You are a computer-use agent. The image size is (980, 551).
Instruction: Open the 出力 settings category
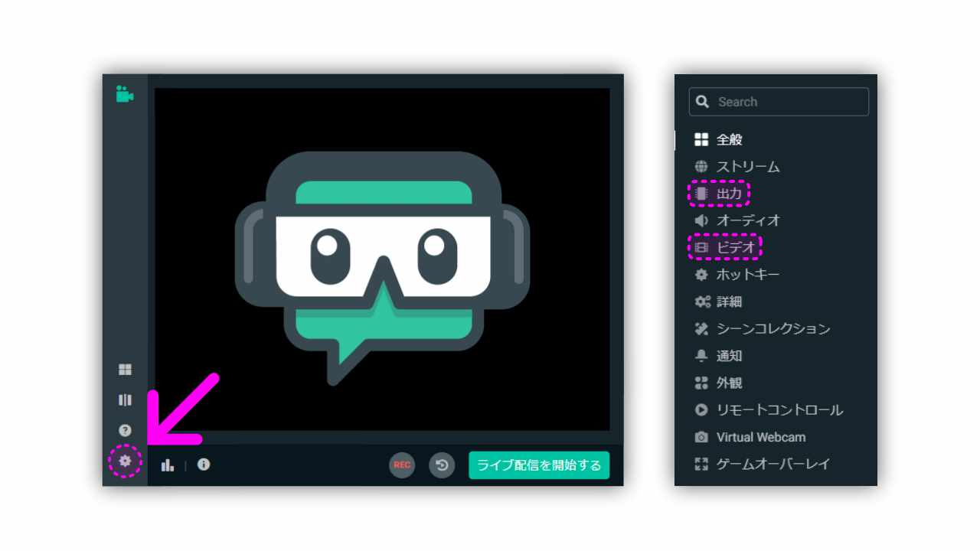point(728,194)
